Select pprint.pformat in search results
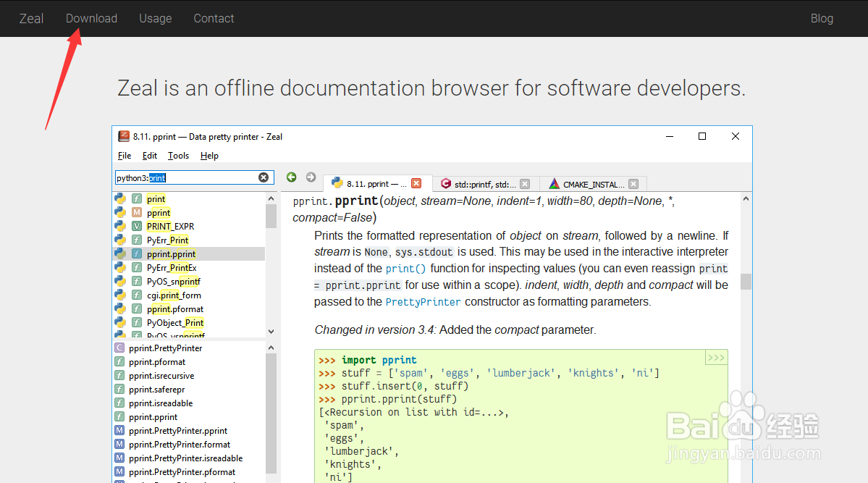The width and height of the screenshot is (868, 483). pos(175,309)
